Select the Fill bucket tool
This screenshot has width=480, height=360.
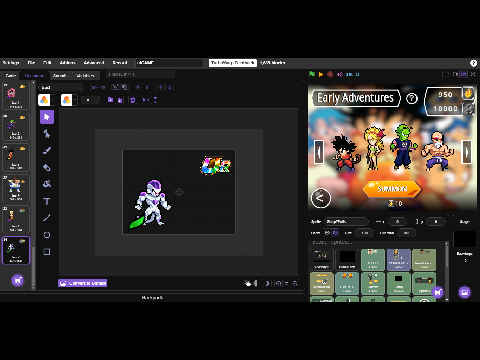(x=47, y=184)
